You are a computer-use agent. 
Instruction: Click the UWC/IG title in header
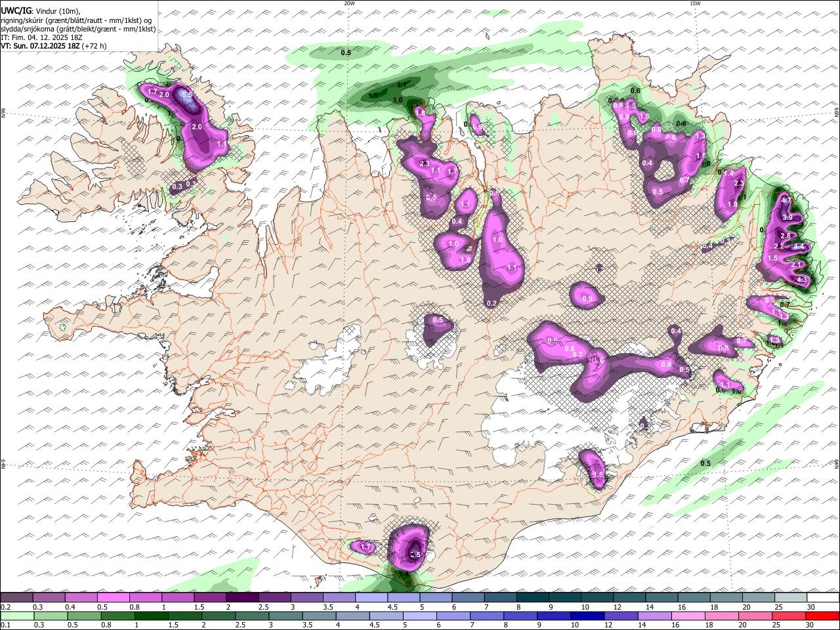pyautogui.click(x=16, y=10)
